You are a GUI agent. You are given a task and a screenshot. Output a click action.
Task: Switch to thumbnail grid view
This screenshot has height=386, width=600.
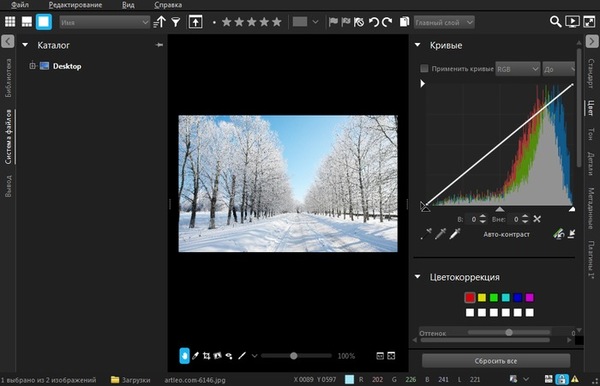[10, 21]
